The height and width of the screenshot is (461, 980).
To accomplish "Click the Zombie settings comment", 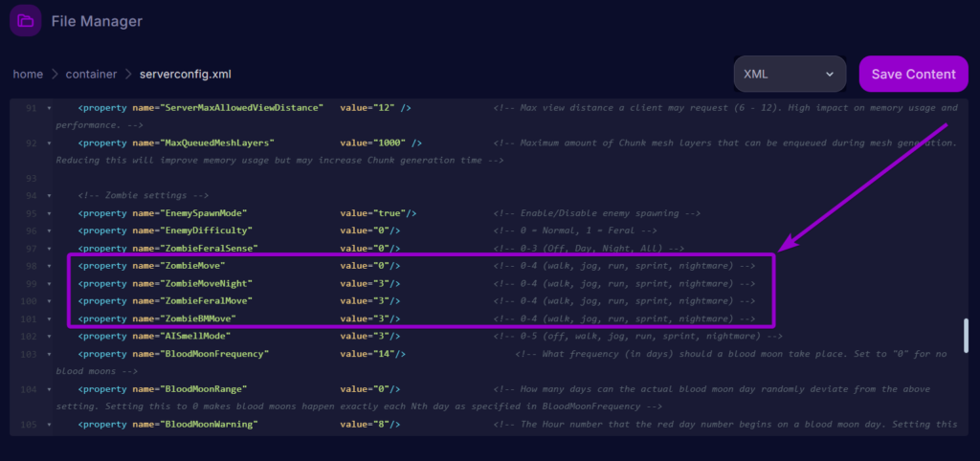I will 144,195.
